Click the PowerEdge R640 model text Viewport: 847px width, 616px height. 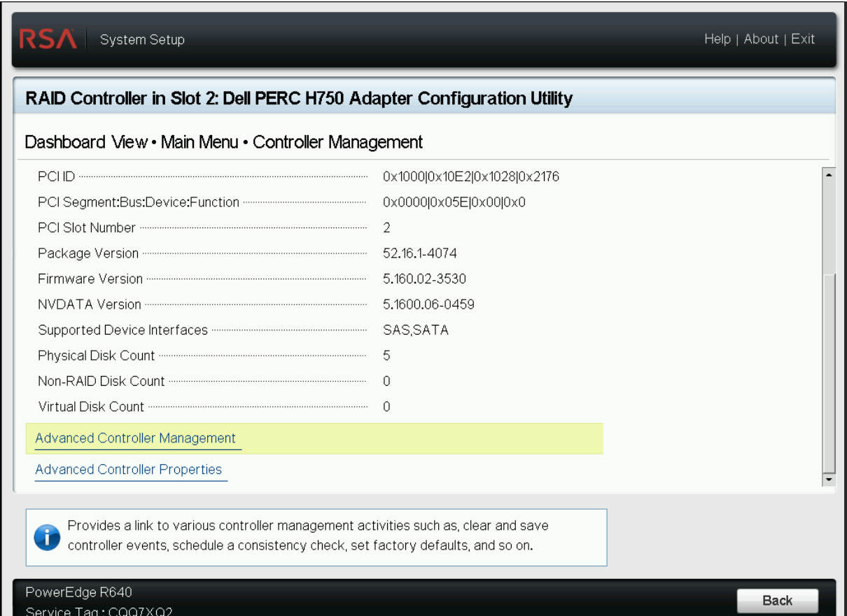click(x=78, y=594)
